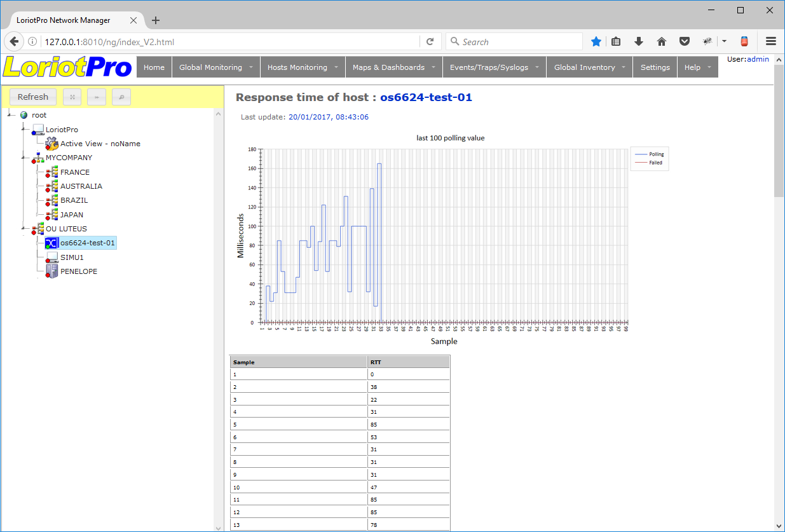Close the LoriotPro Network Manager tab

(133, 20)
